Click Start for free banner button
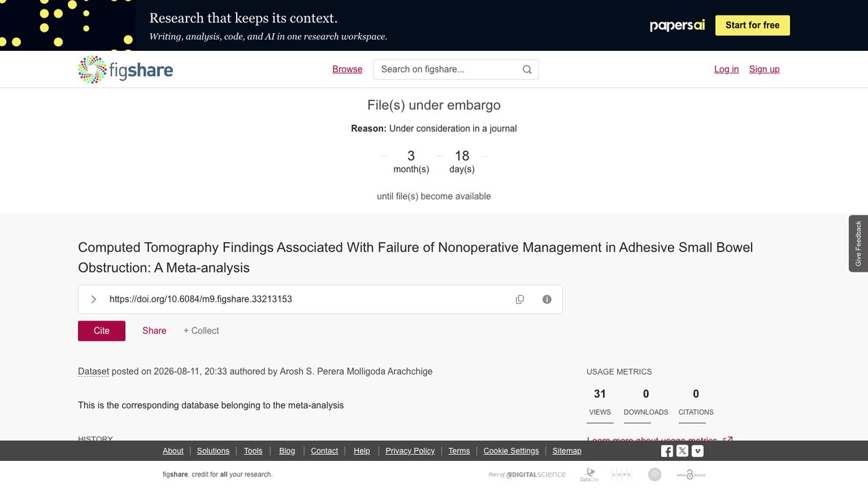The width and height of the screenshot is (868, 488). [x=753, y=25]
